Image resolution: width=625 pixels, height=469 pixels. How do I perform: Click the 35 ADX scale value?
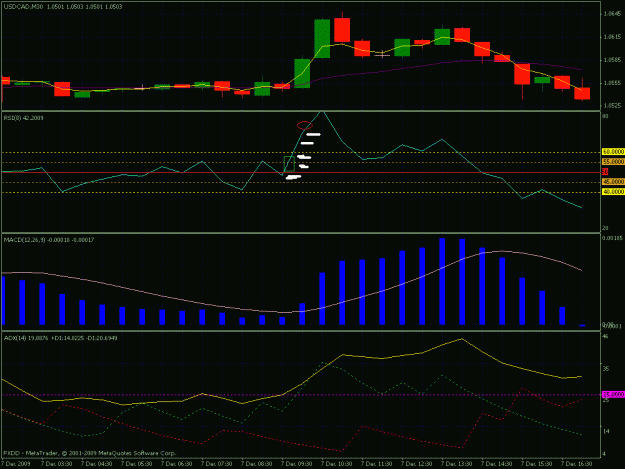tap(605, 369)
